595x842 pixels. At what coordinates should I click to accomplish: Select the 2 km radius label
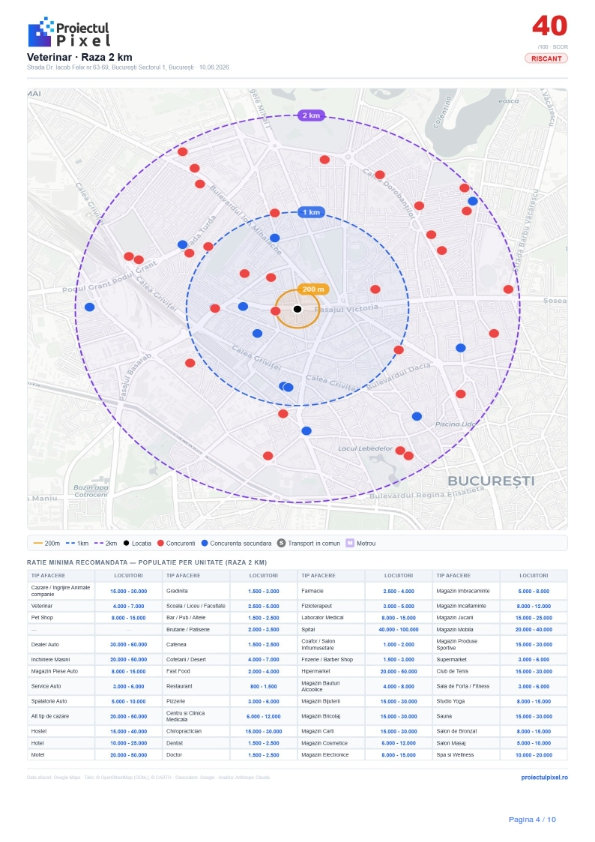pyautogui.click(x=311, y=115)
